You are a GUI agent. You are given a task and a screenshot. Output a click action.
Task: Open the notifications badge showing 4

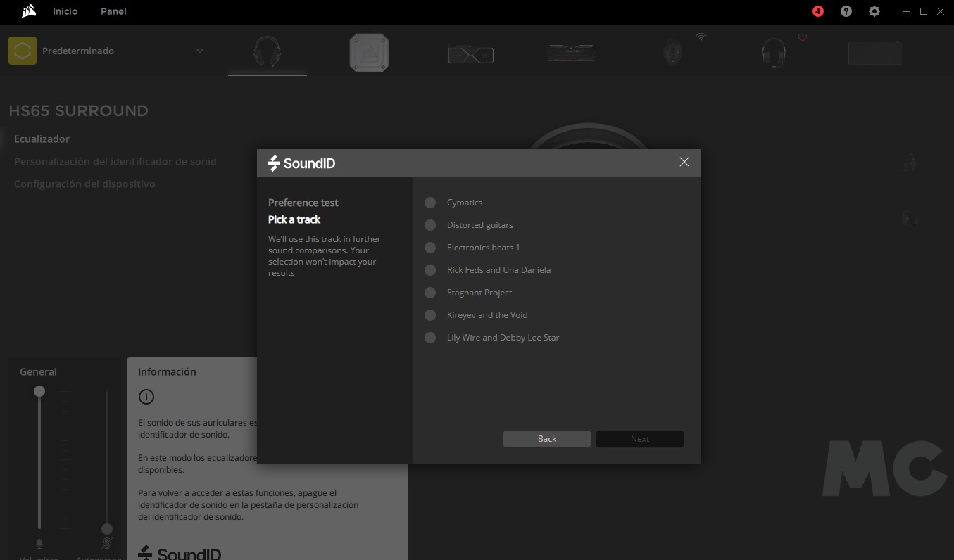[817, 11]
